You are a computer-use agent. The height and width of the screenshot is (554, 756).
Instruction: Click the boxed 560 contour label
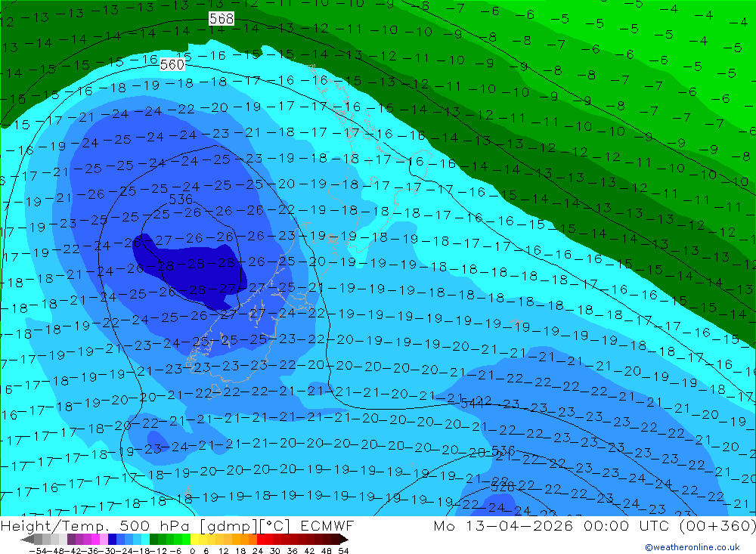pos(172,64)
